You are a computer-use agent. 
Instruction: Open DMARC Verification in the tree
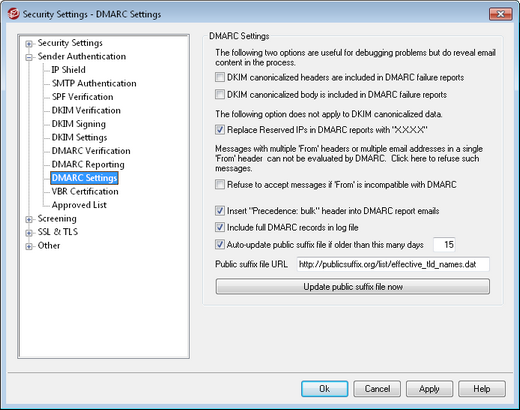[91, 151]
